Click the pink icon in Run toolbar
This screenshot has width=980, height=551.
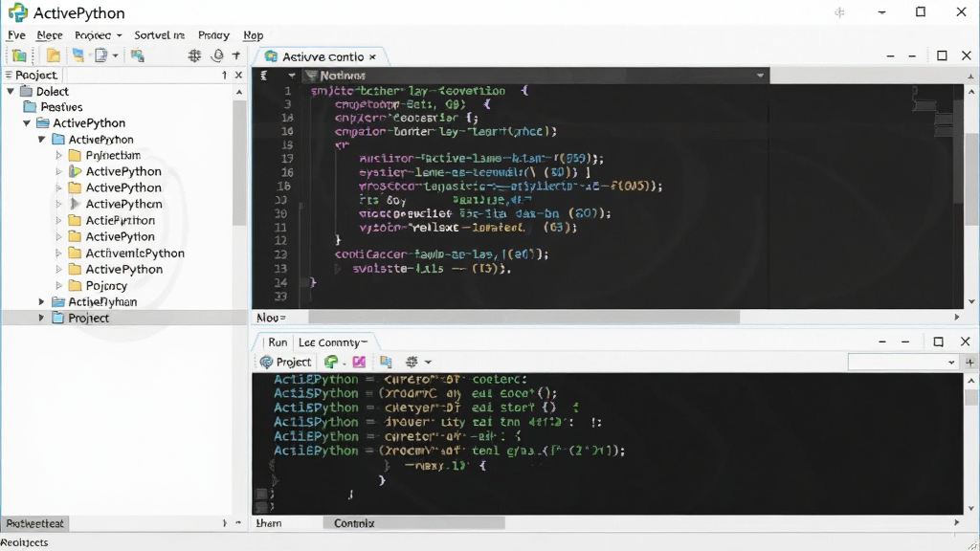(x=359, y=362)
